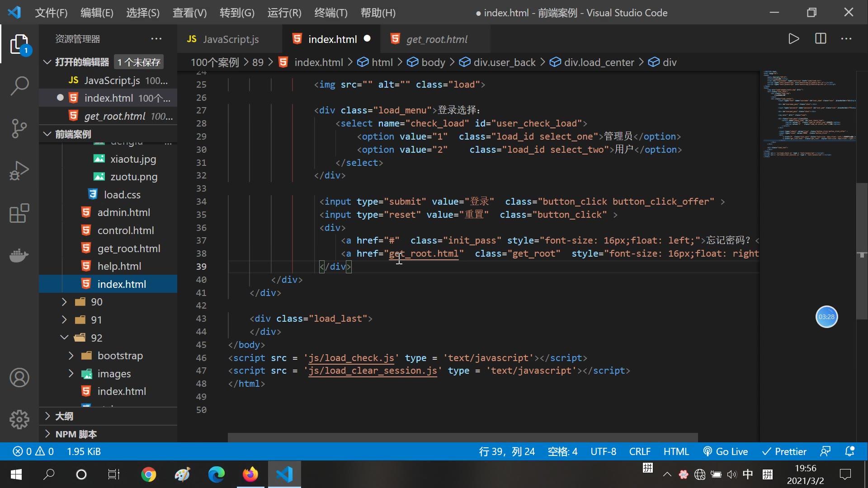
Task: Open the Extensions view
Action: [19, 213]
